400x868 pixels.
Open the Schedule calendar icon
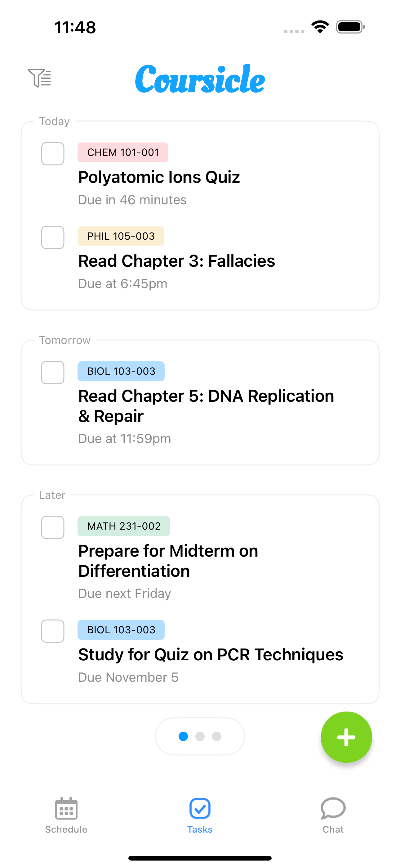(x=66, y=808)
